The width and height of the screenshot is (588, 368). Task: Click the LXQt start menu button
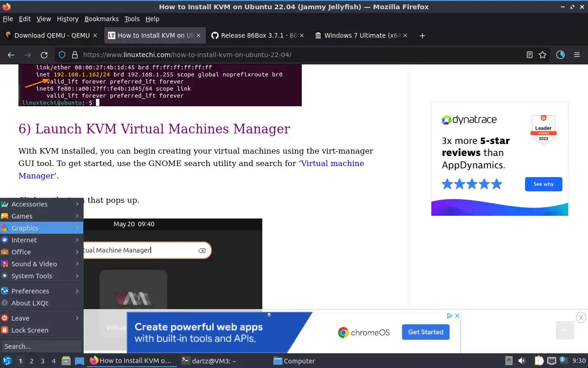7,361
